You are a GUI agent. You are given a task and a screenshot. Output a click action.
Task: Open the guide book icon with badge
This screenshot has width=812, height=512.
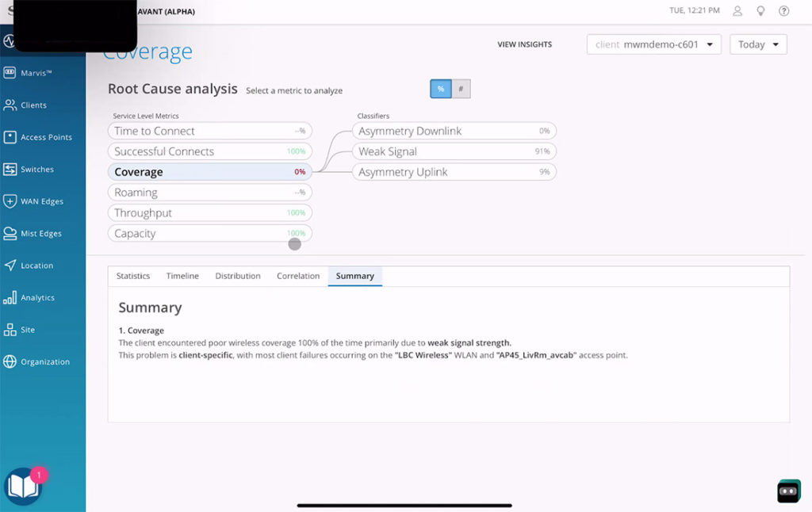click(x=23, y=486)
